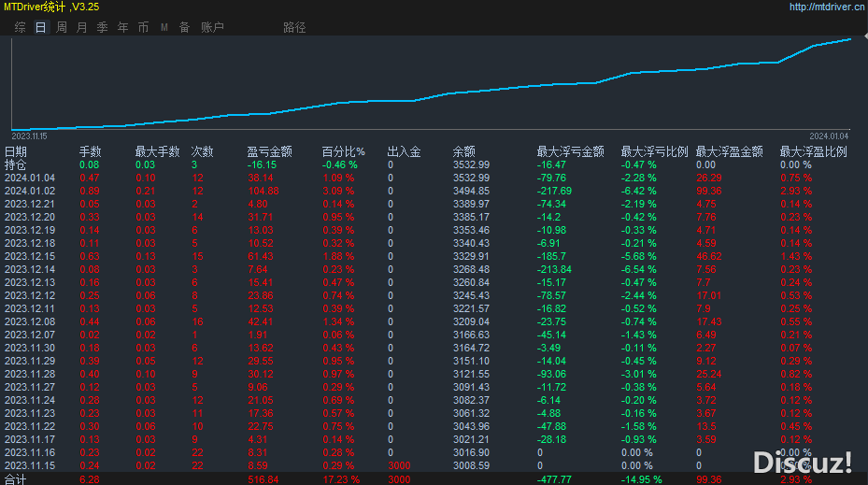Screen dimensions: 868x485
Task: Open the 备 notes tab
Action: 185,27
